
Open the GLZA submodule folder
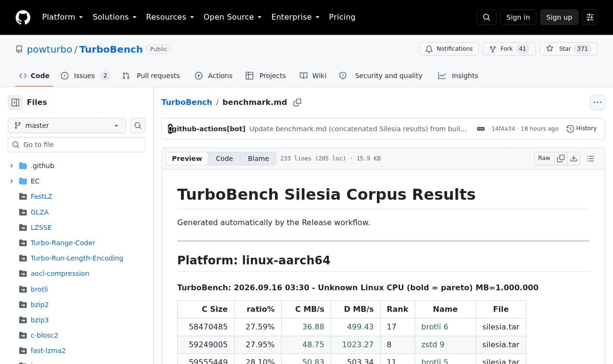(x=40, y=212)
